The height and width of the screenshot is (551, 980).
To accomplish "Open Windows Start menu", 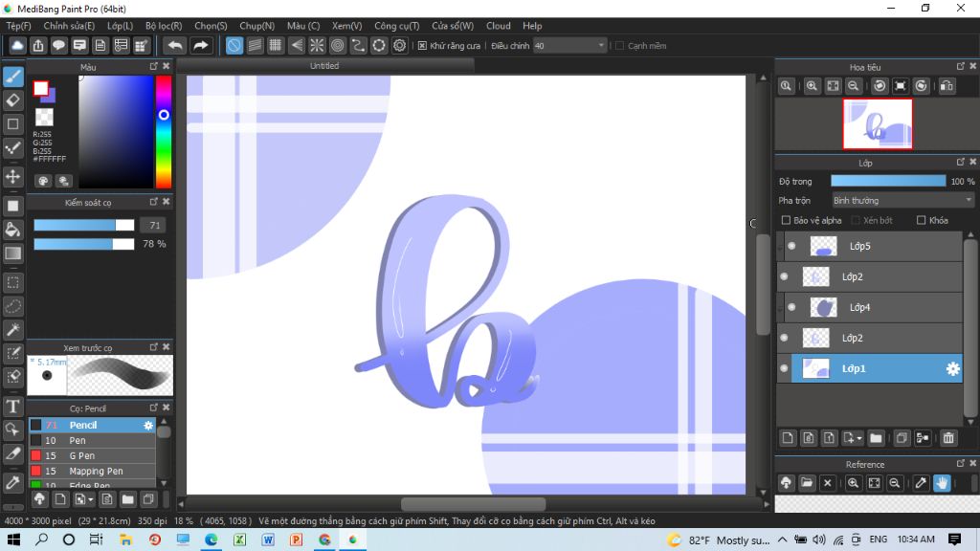I will [x=13, y=540].
